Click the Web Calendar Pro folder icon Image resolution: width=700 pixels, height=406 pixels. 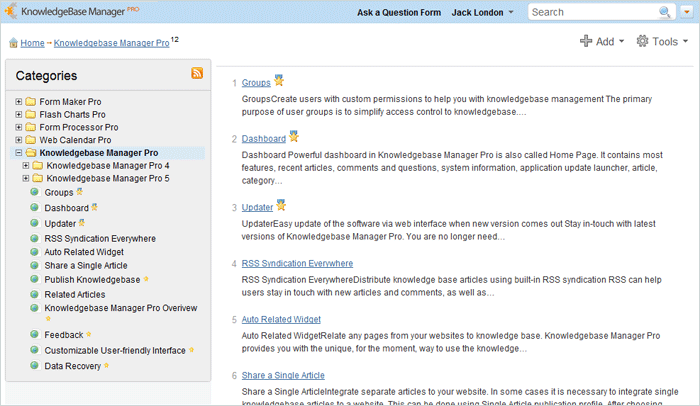[30, 140]
